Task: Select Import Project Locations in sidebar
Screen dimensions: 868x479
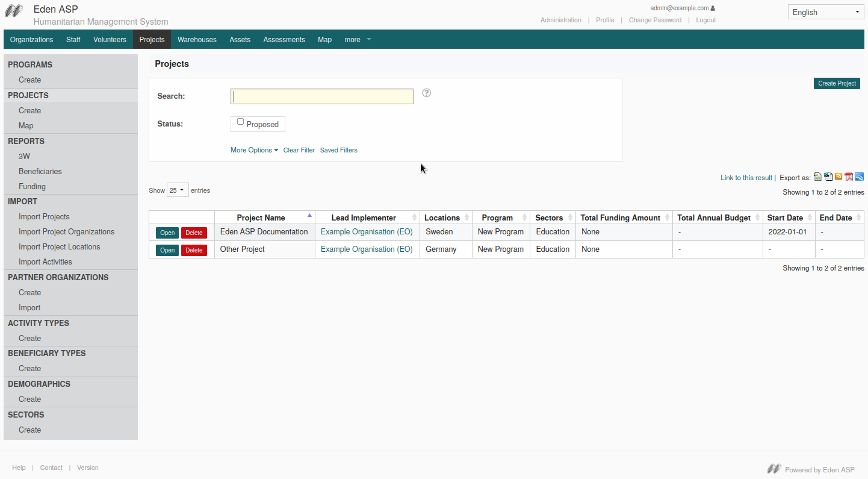Action: point(59,246)
